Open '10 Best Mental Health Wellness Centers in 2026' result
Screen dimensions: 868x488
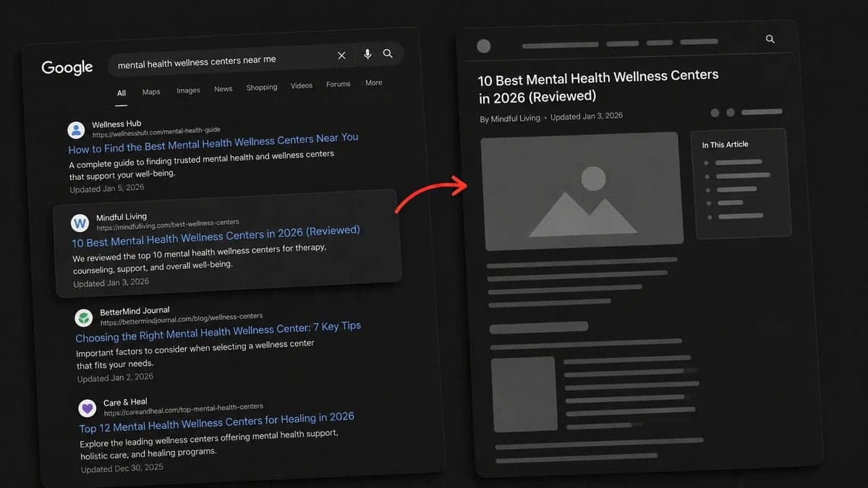click(216, 236)
